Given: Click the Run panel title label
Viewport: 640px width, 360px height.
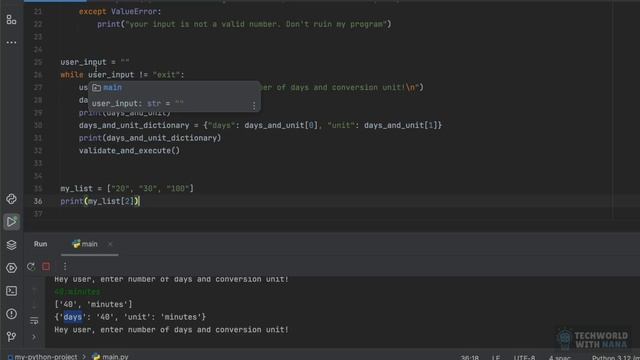Looking at the screenshot, I should coord(40,244).
